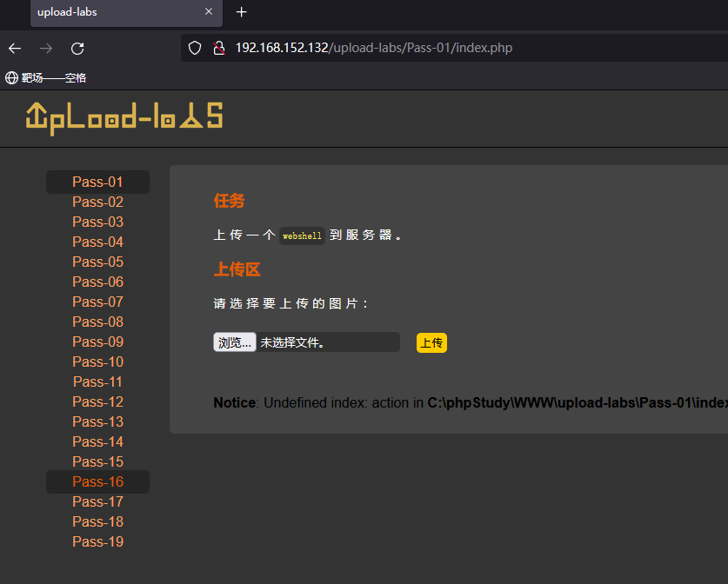Image resolution: width=728 pixels, height=584 pixels.
Task: Open the tracking protection shield panel
Action: (x=194, y=48)
